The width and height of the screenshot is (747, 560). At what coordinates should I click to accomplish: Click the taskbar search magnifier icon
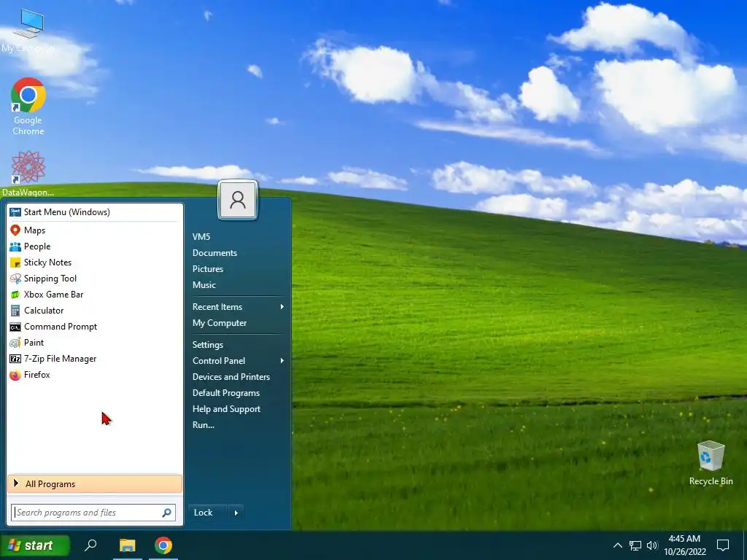click(x=90, y=545)
